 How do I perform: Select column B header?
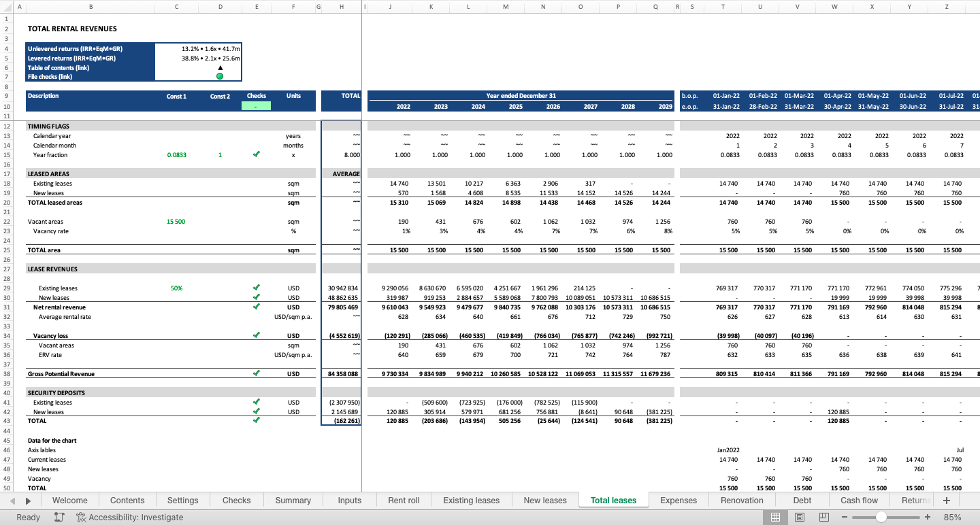click(x=91, y=7)
